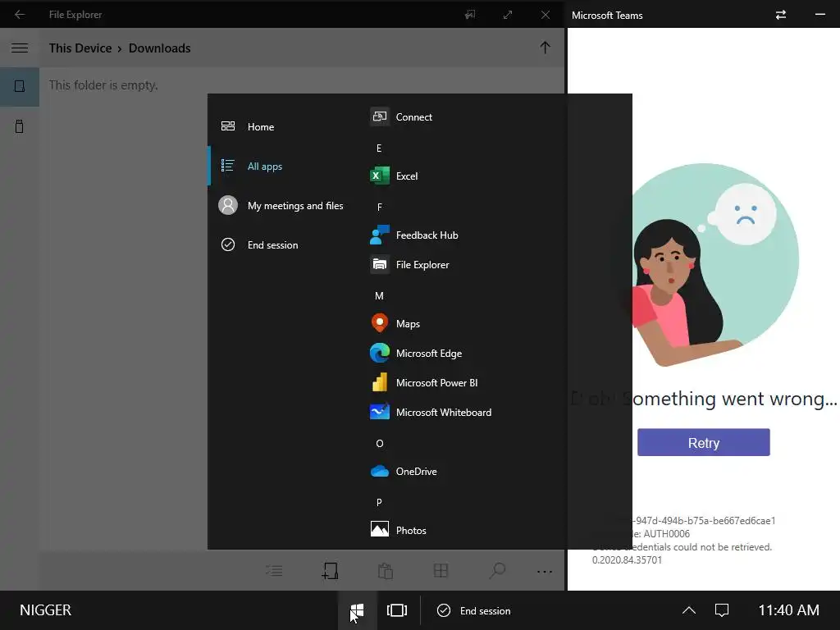This screenshot has width=840, height=630.
Task: Open Microsoft Whiteboard icon
Action: pos(380,412)
